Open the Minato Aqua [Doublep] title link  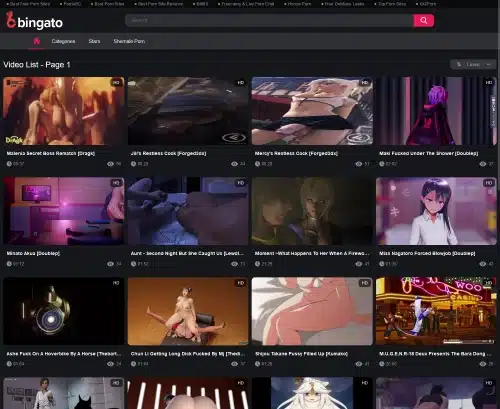pos(33,253)
